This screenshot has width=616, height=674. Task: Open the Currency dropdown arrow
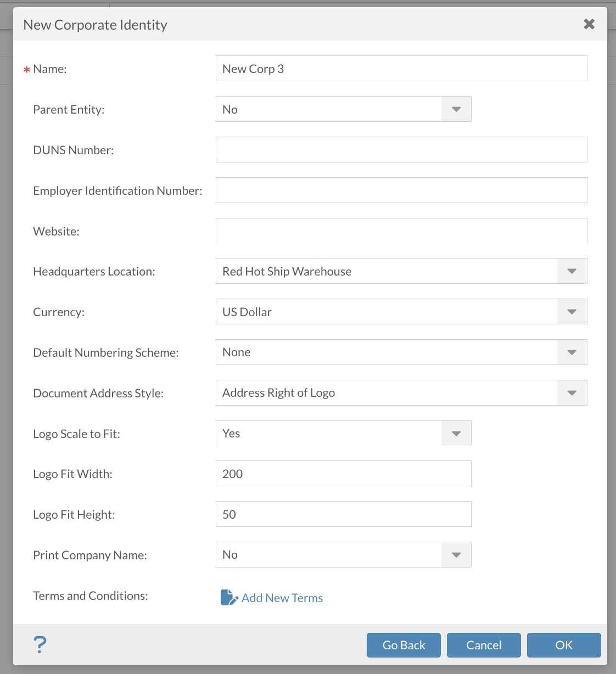(x=572, y=312)
